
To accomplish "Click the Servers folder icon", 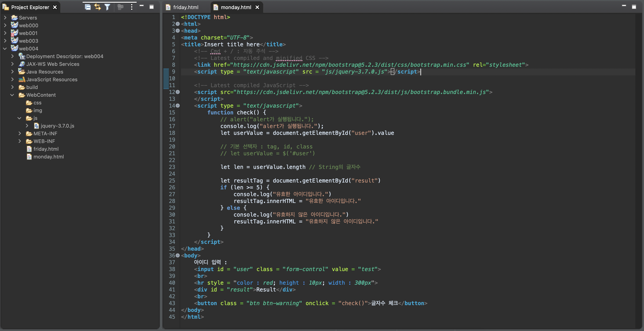I will click(15, 17).
